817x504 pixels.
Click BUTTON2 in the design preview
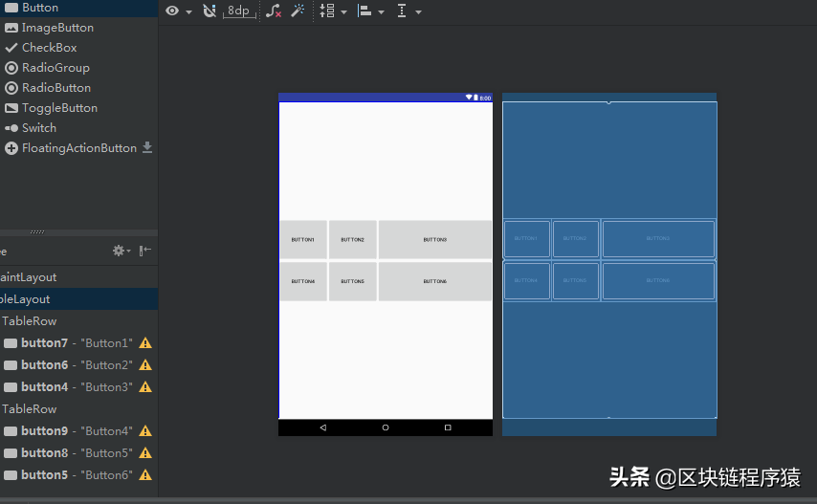(x=353, y=239)
